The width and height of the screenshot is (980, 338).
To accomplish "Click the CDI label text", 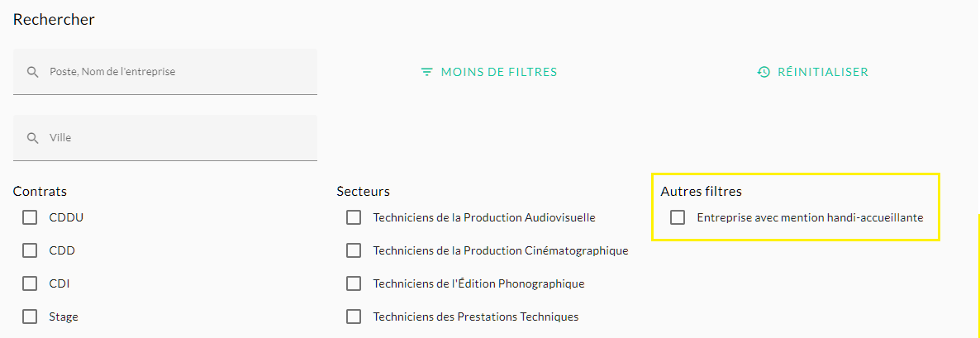I will [59, 283].
